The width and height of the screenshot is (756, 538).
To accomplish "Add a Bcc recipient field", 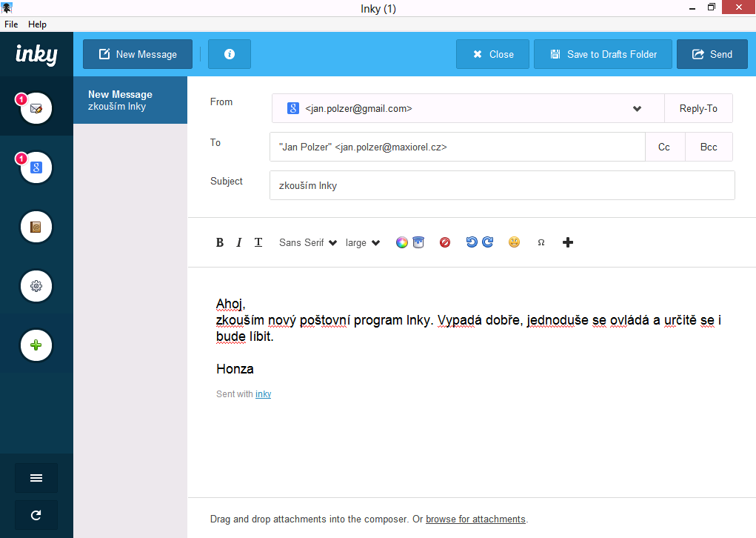I will click(709, 147).
